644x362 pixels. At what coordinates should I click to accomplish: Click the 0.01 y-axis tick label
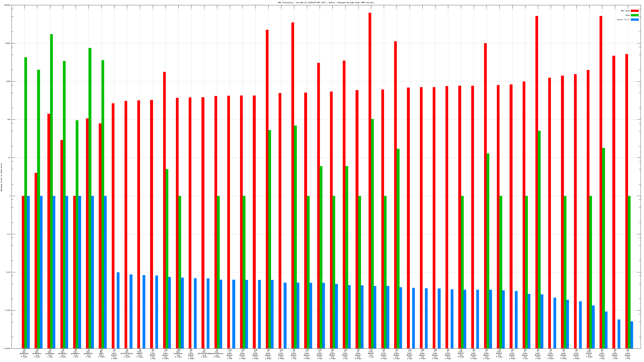9,272
